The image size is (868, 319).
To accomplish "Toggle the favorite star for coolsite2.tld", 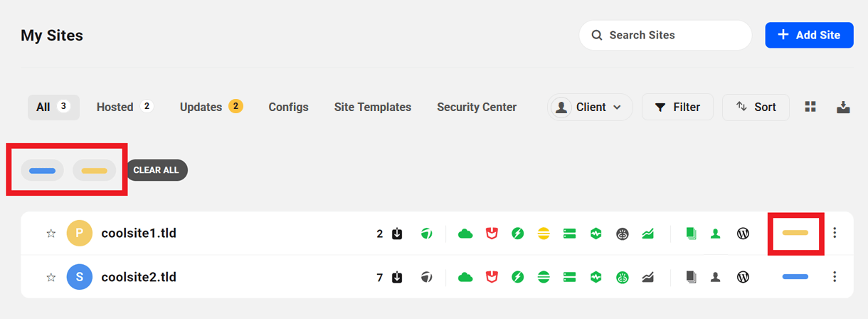I will 51,277.
